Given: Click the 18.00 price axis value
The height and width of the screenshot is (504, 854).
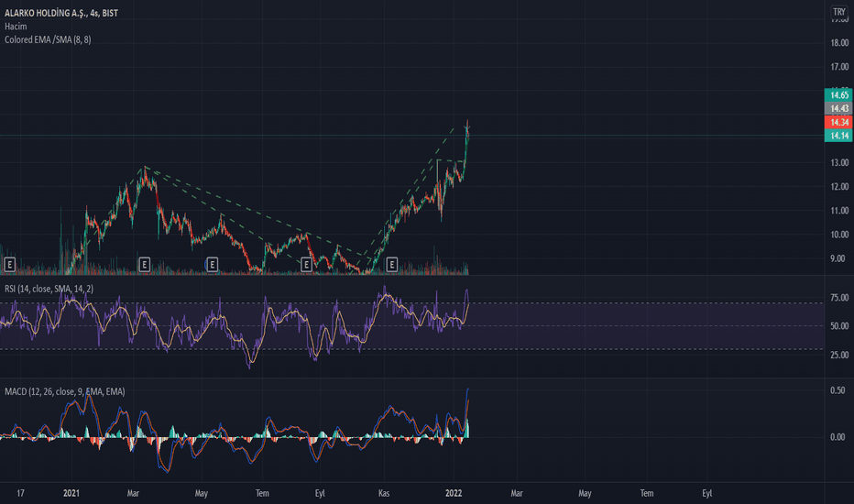Looking at the screenshot, I should [x=839, y=42].
